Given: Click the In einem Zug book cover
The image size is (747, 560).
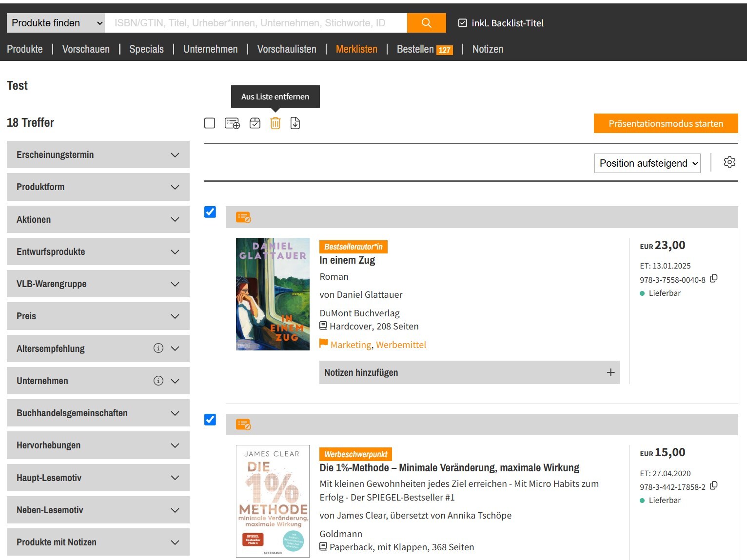Looking at the screenshot, I should click(273, 294).
